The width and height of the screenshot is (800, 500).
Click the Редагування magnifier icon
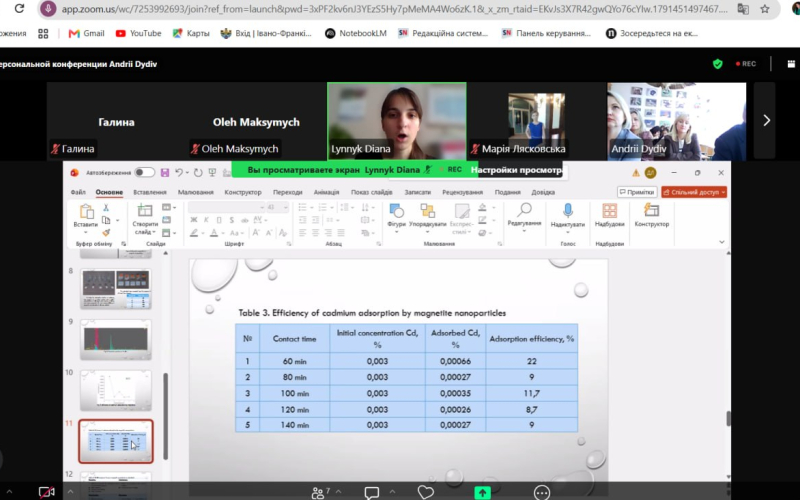coord(524,210)
